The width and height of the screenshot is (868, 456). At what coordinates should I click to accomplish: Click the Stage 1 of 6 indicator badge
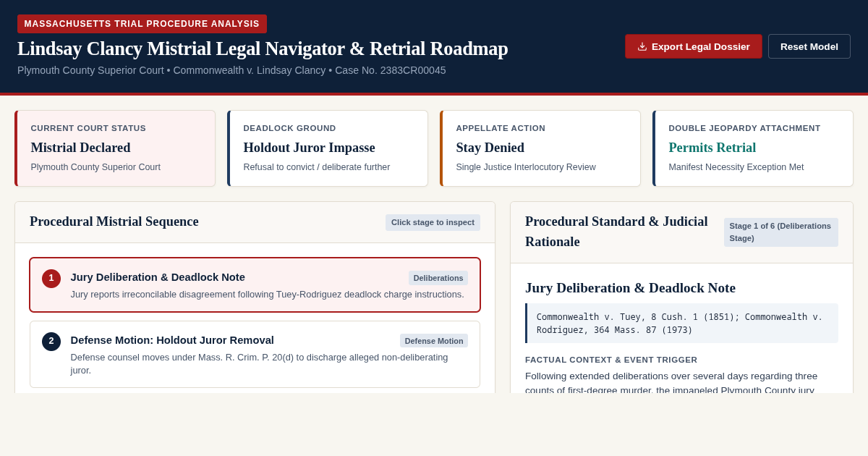tap(781, 232)
